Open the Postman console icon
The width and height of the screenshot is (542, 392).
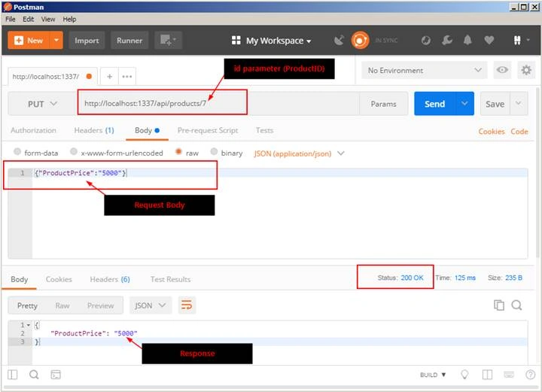pos(56,375)
